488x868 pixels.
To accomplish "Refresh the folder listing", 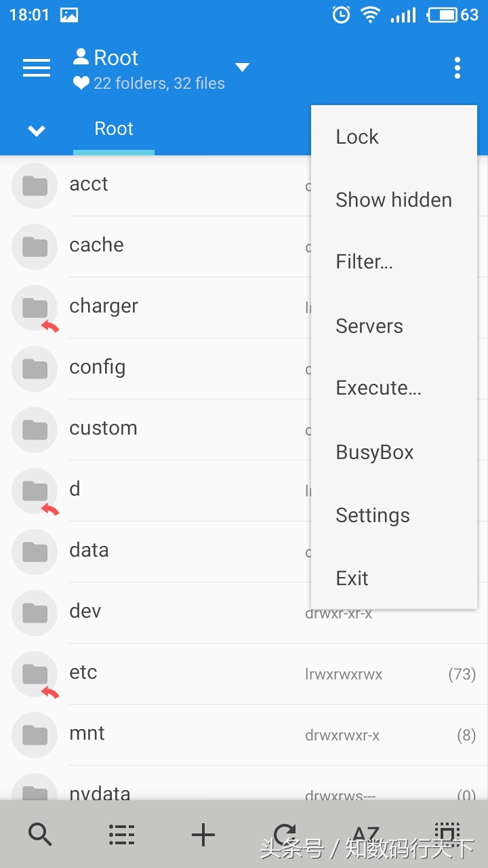I will pos(285,834).
